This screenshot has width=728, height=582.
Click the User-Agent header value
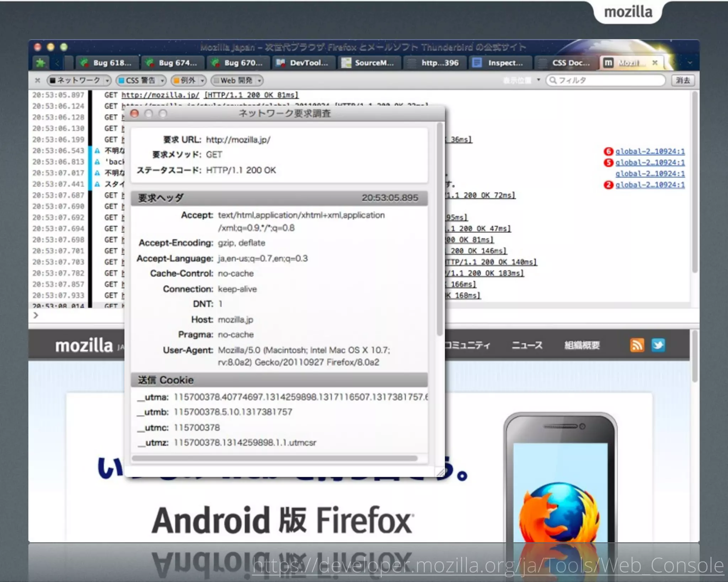(304, 356)
